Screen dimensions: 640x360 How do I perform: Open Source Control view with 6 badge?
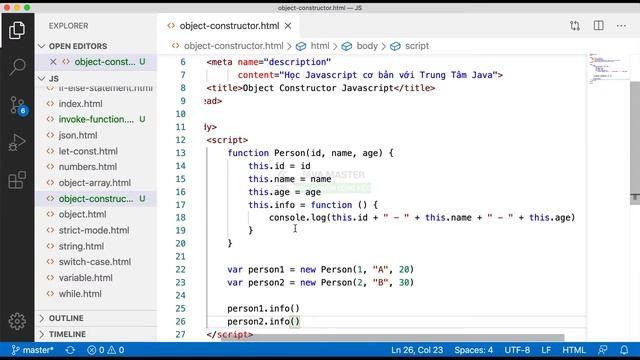click(18, 105)
